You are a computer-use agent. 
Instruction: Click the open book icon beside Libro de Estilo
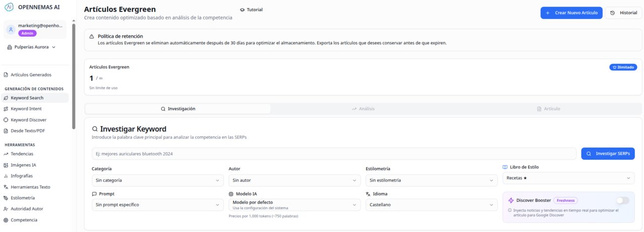tap(505, 167)
